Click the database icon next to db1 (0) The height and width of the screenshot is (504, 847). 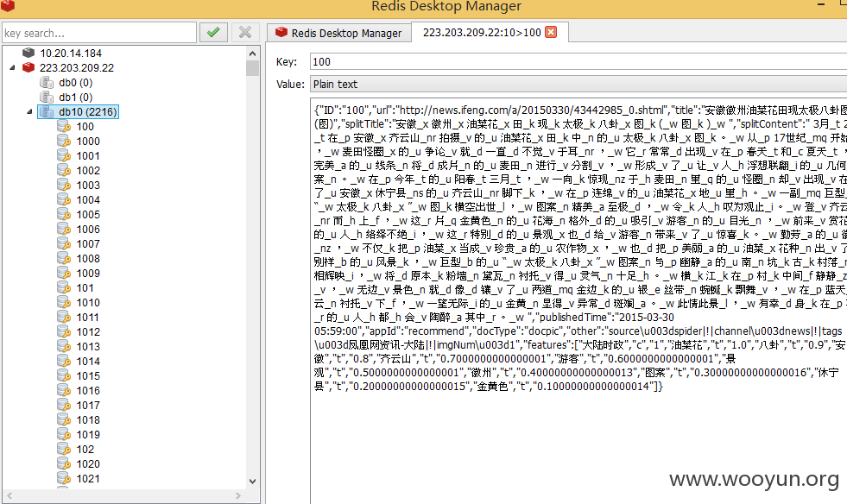[x=47, y=98]
